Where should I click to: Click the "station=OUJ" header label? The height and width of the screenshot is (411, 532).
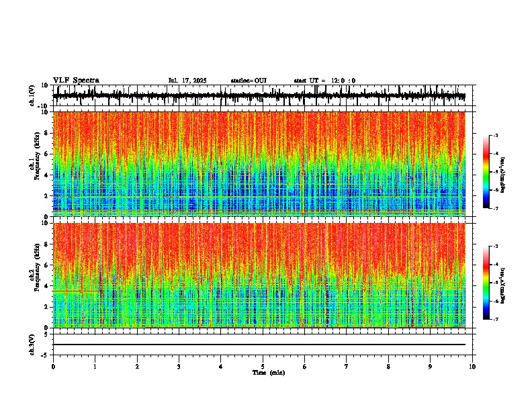249,81
